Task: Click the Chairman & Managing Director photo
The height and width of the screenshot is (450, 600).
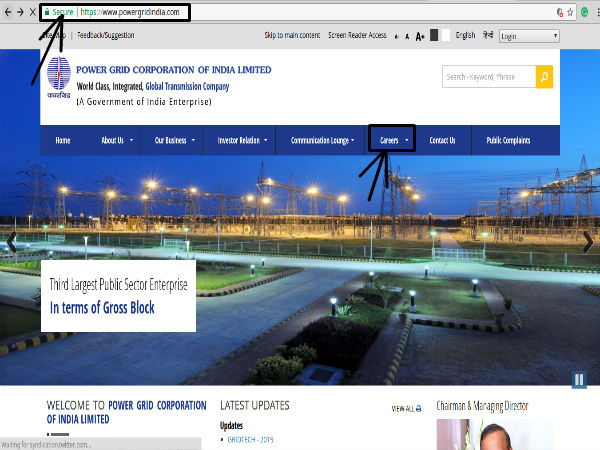Action: tap(494, 435)
